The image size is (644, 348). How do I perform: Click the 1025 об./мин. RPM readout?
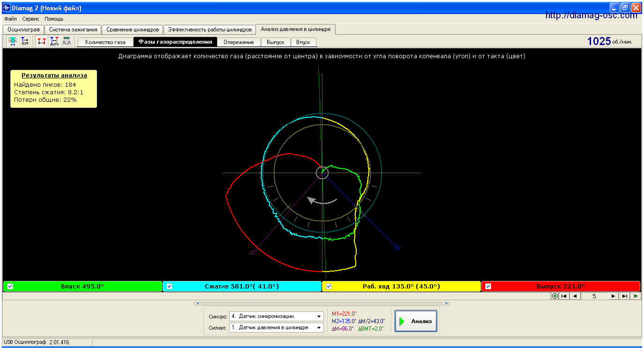tap(610, 41)
